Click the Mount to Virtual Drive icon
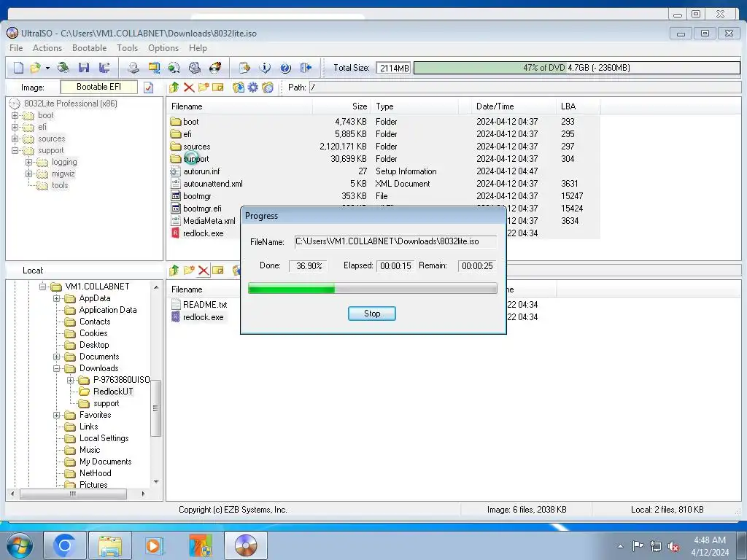 click(194, 68)
